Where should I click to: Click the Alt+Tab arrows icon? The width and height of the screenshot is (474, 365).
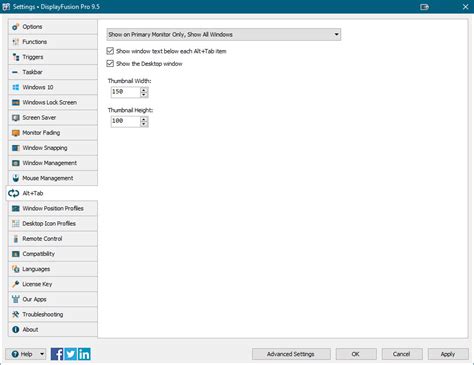pos(13,193)
